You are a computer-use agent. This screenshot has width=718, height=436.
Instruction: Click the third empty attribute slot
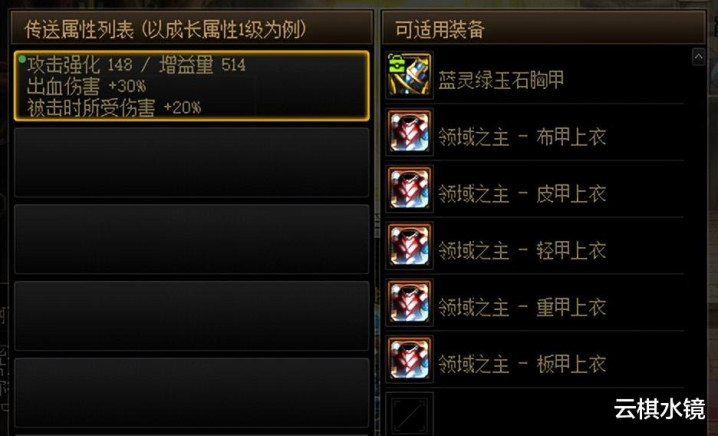point(191,316)
